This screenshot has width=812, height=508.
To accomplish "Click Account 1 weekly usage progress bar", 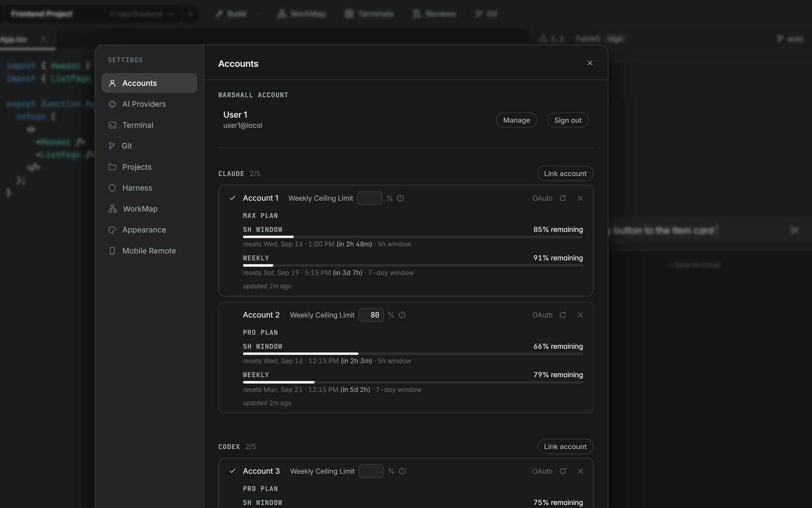I will click(413, 265).
